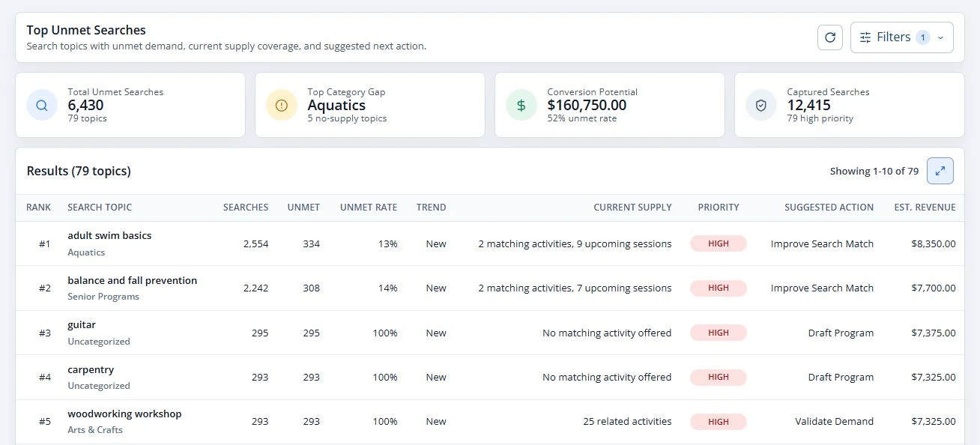This screenshot has width=980, height=445.
Task: Click the 13% unmet rate value
Action: coord(388,243)
